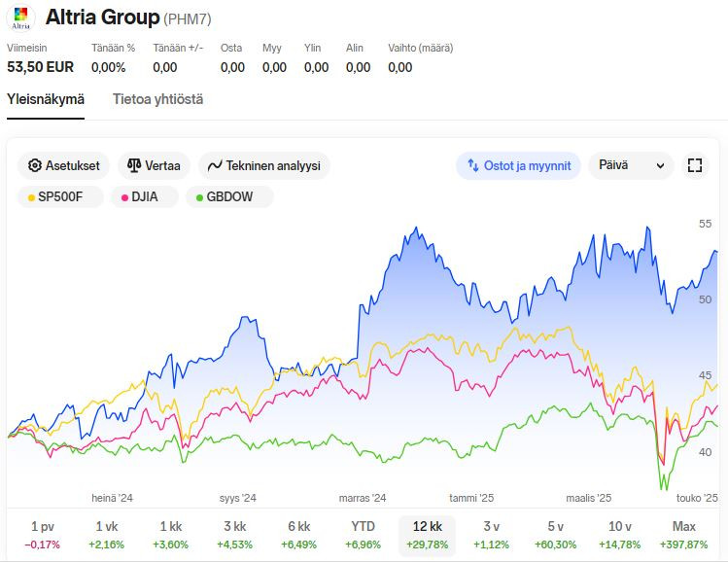The height and width of the screenshot is (562, 728).
Task: Click the marras '24 axis label
Action: pyautogui.click(x=363, y=499)
